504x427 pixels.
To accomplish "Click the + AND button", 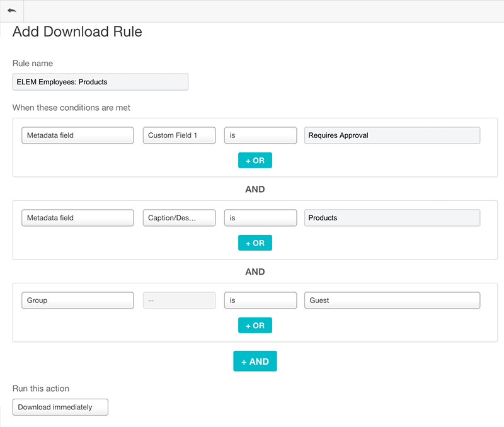I will tap(255, 361).
